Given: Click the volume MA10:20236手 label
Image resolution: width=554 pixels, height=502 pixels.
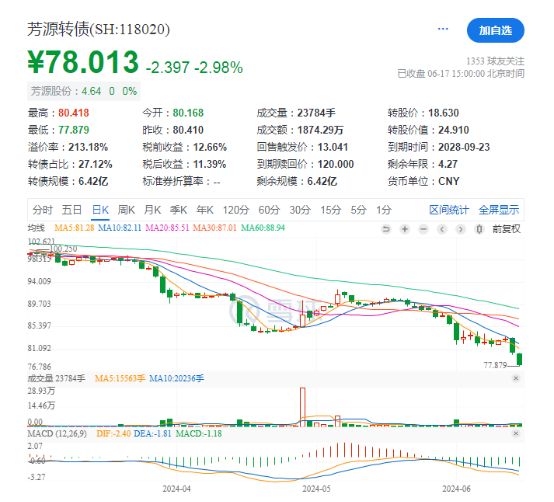Looking at the screenshot, I should [x=177, y=378].
